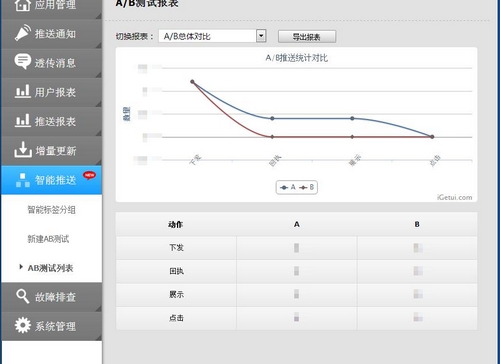The height and width of the screenshot is (364, 500).
Task: Open the 透传消息 menu label
Action: click(55, 63)
